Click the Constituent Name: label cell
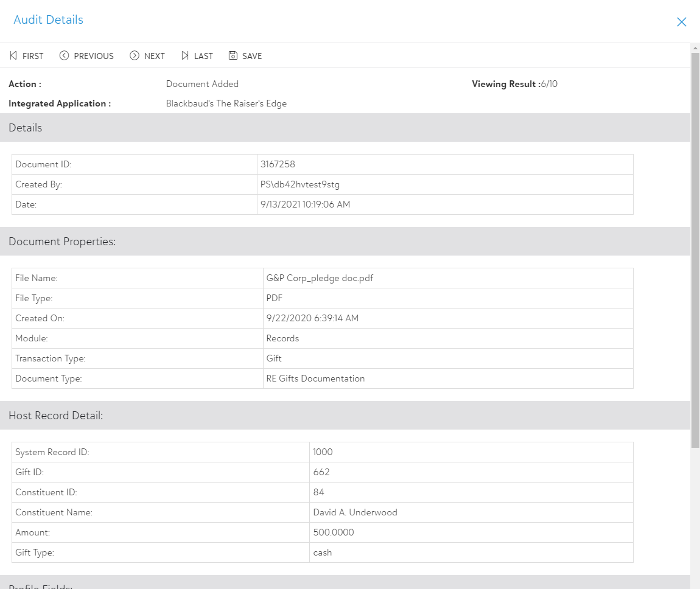The height and width of the screenshot is (589, 700). 161,512
